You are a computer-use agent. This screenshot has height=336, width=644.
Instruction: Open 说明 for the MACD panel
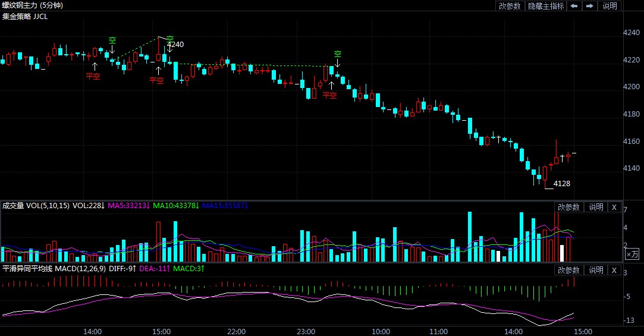click(x=596, y=270)
